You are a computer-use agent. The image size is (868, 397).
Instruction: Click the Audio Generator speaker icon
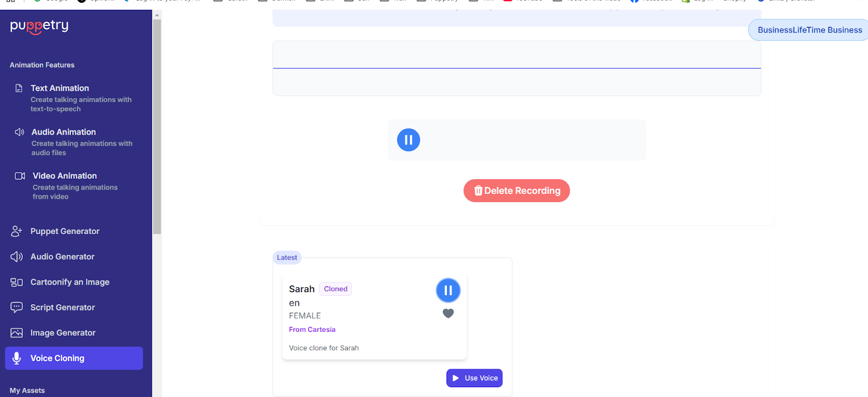[x=17, y=256]
